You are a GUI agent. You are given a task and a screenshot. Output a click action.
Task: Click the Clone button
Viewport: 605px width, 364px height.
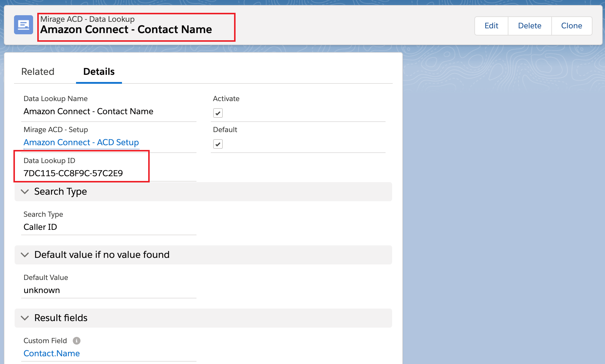572,26
